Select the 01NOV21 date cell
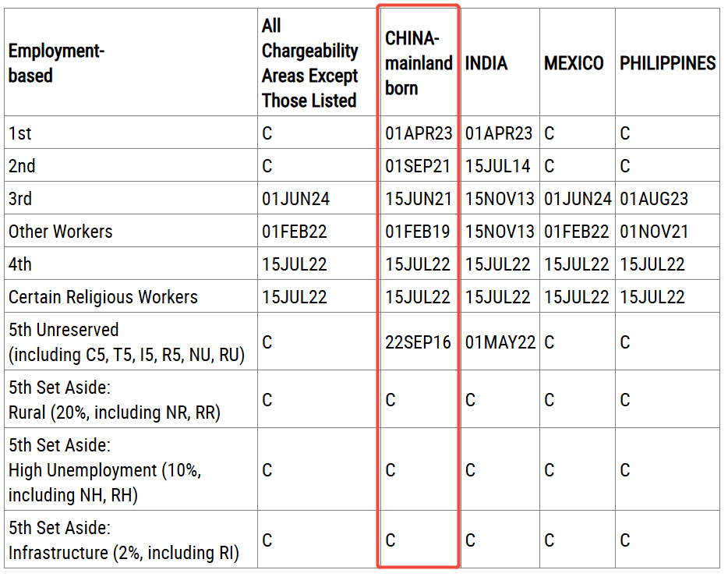728x577 pixels. 653,232
